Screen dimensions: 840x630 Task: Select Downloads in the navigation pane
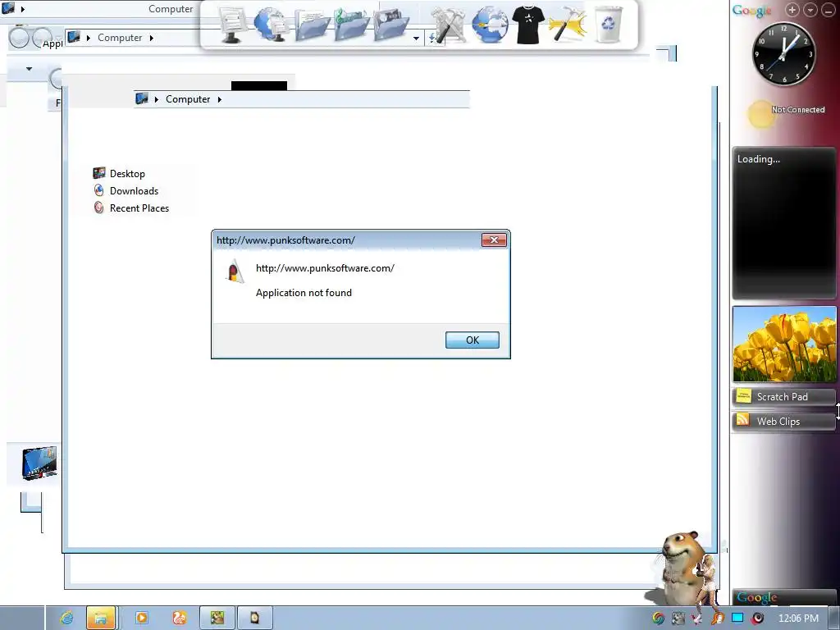click(134, 190)
